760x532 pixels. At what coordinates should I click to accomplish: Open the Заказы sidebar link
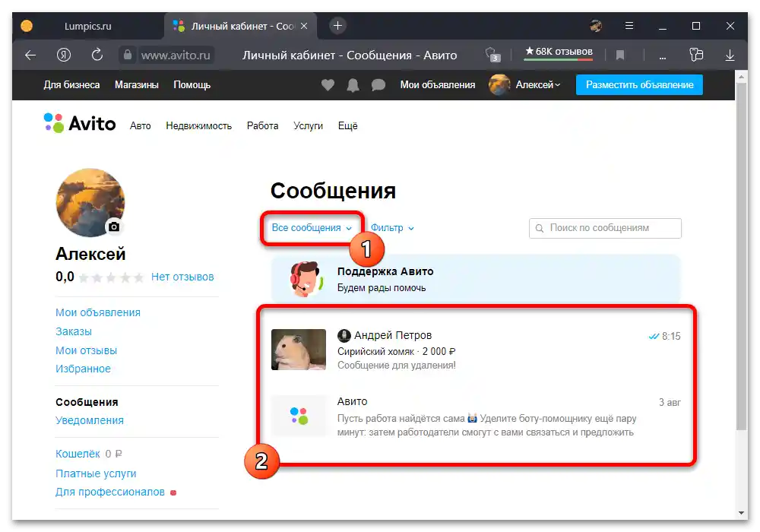pos(73,331)
